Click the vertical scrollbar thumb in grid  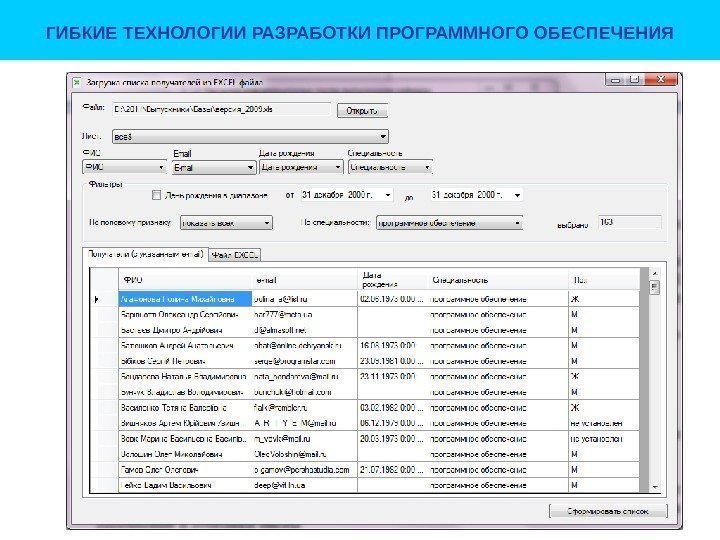(x=655, y=287)
